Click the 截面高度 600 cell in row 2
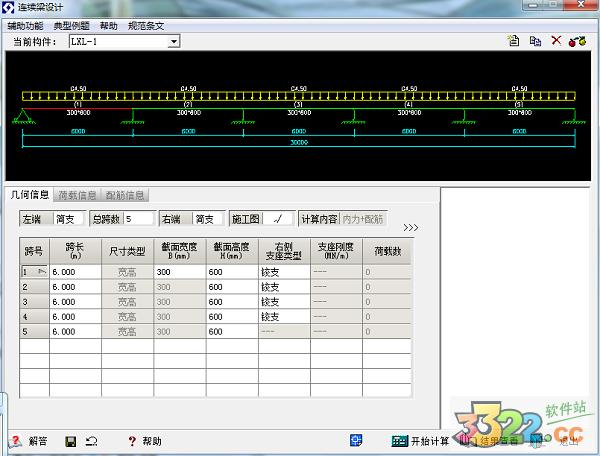Screen dimensions: 600x456 pyautogui.click(x=232, y=287)
